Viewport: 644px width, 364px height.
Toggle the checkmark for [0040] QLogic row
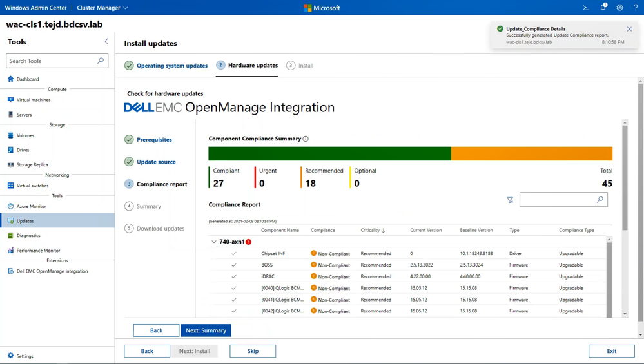pyautogui.click(x=234, y=288)
